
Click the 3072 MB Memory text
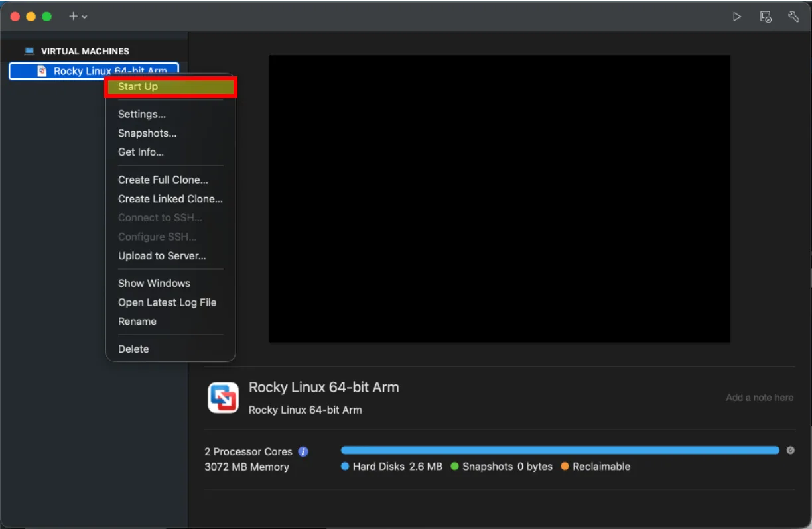pos(247,467)
